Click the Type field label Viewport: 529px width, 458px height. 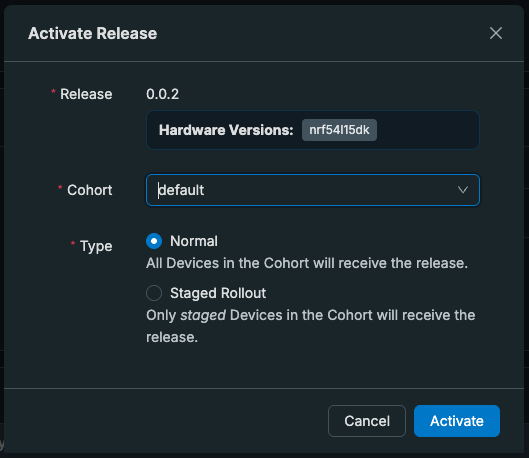[96, 246]
